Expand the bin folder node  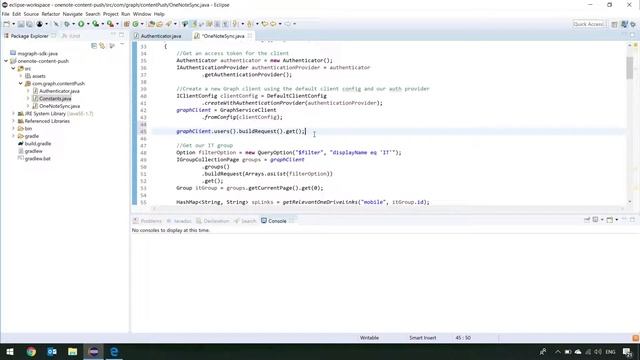click(13, 129)
